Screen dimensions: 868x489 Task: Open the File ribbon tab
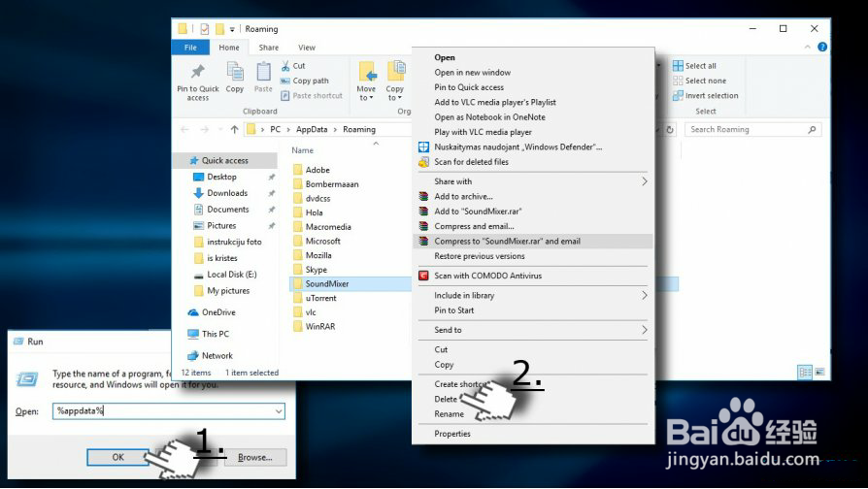point(190,48)
